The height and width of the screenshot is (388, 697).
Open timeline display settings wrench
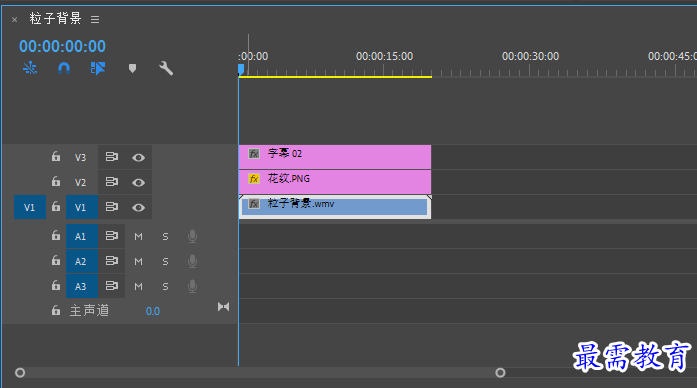166,68
